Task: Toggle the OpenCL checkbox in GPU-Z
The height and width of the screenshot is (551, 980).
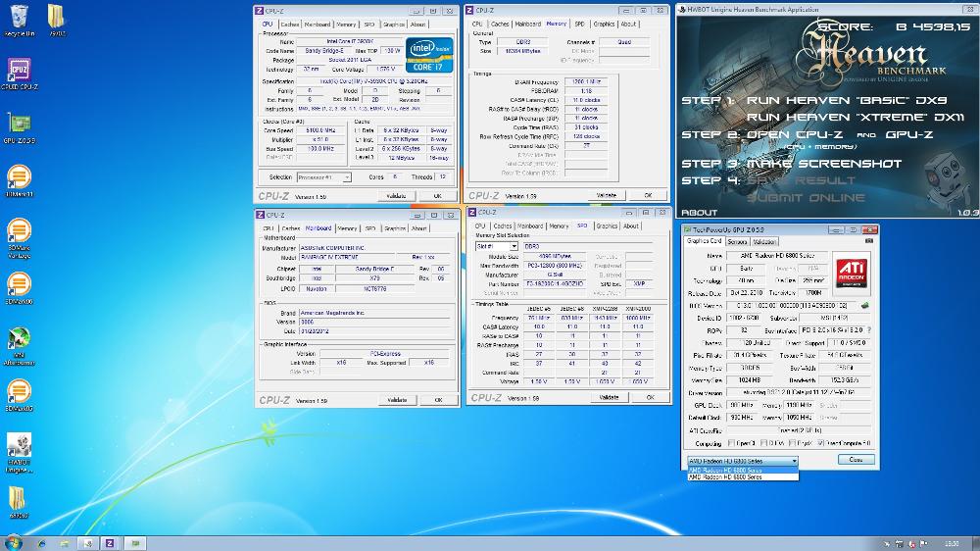Action: tap(732, 443)
